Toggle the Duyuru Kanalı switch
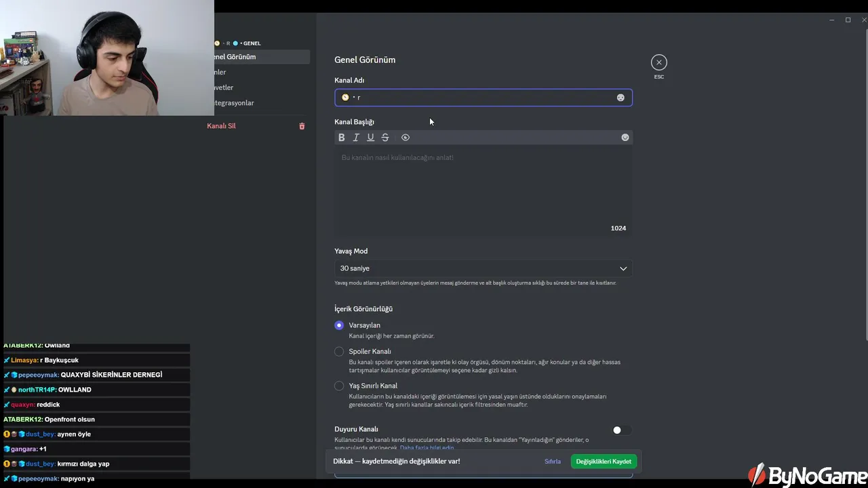Screen dimensions: 868x488 point(620,430)
